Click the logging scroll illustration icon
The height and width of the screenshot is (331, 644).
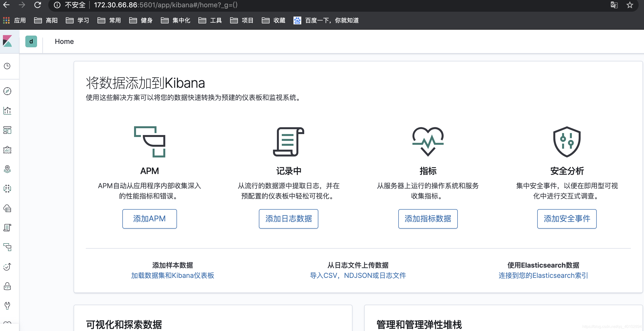point(289,142)
